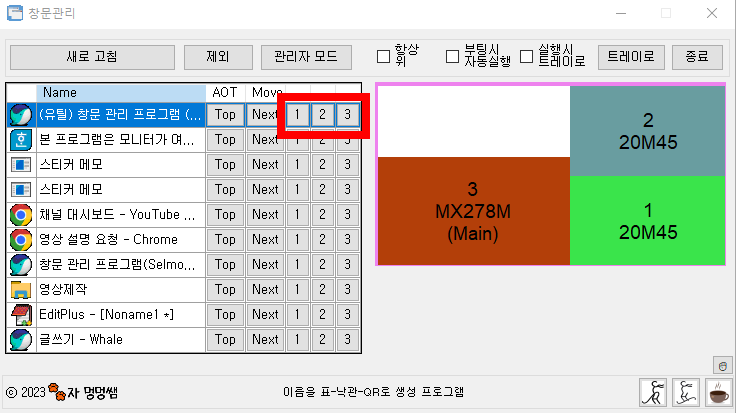Click the folder icon beside 영상제작
This screenshot has width=736, height=413.
(x=21, y=290)
